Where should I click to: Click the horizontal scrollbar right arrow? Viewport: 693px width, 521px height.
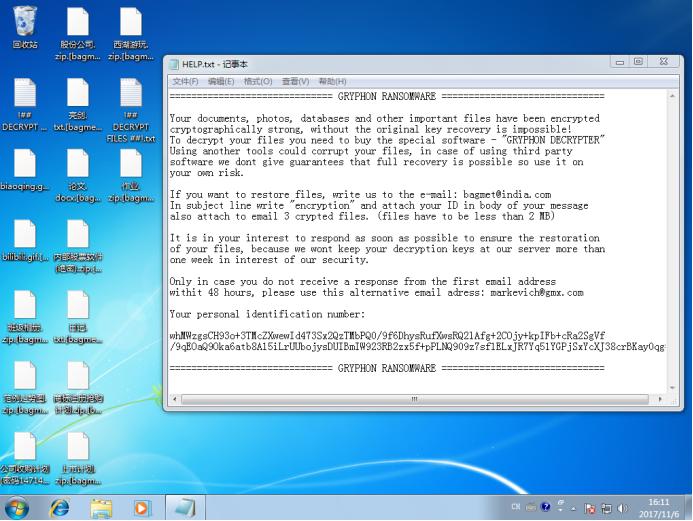pyautogui.click(x=660, y=399)
